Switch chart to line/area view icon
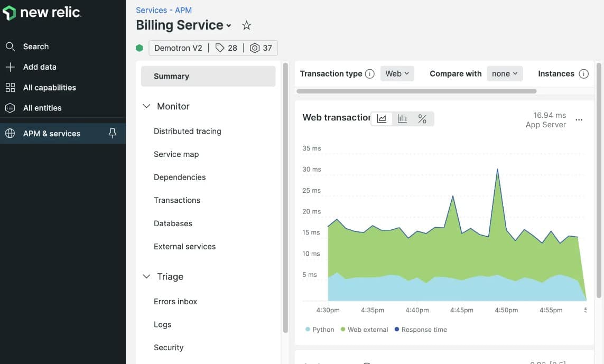604x364 pixels. [382, 119]
